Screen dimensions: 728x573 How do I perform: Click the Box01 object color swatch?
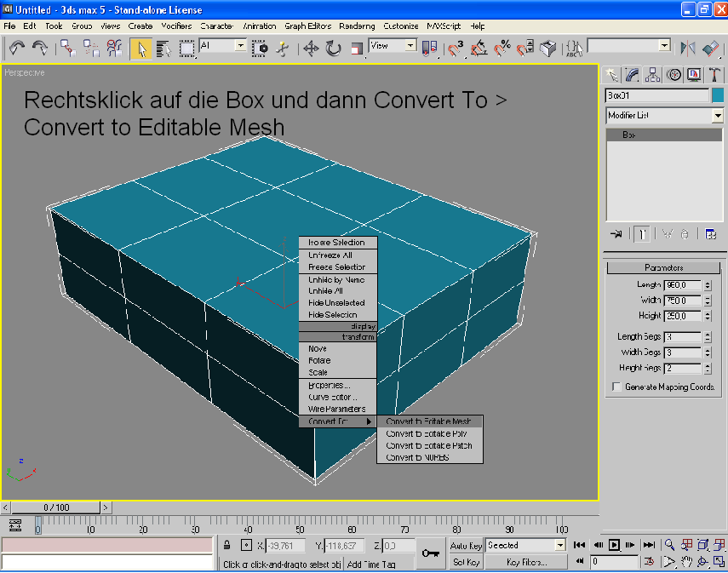coord(718,95)
